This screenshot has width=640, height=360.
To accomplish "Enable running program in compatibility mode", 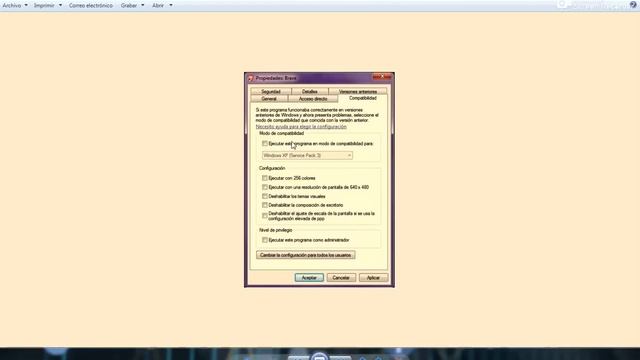I will pyautogui.click(x=264, y=144).
